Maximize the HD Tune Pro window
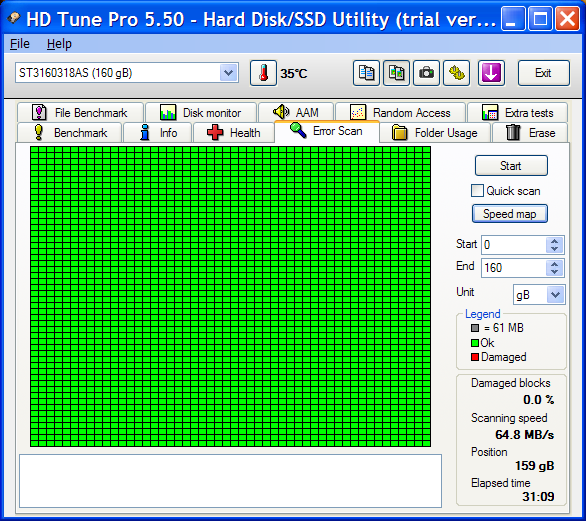 (540, 18)
